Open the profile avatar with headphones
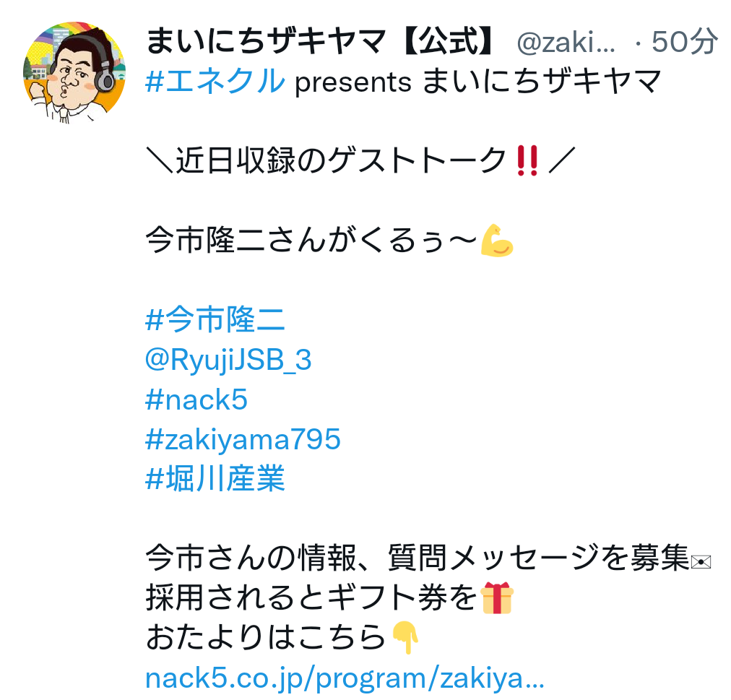 [x=74, y=73]
